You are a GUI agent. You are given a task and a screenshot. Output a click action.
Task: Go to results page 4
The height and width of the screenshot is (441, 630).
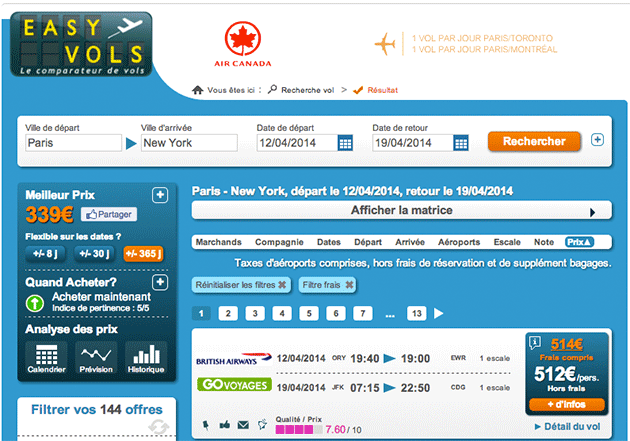282,313
